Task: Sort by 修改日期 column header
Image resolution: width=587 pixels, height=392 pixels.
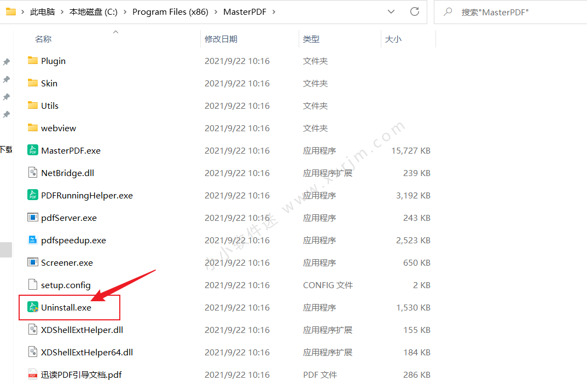Action: click(x=221, y=39)
